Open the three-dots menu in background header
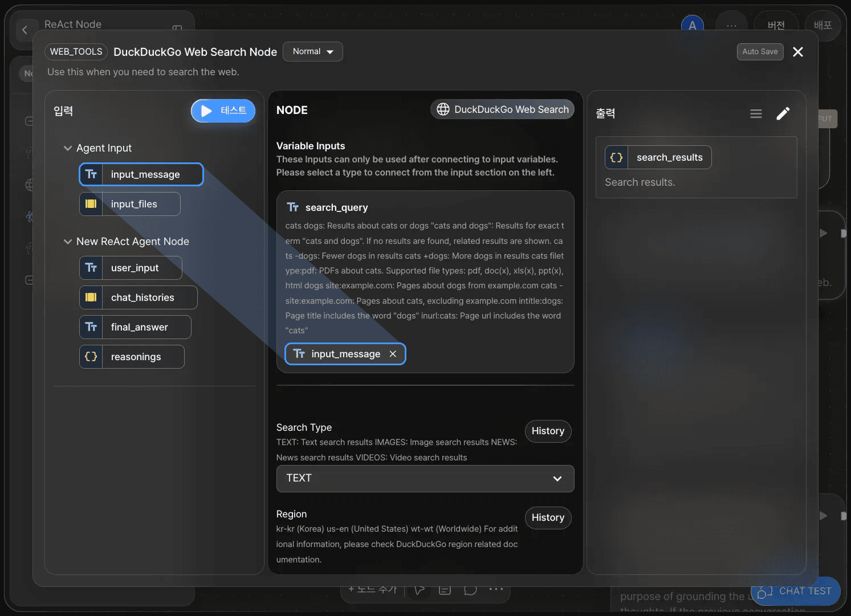This screenshot has width=851, height=616. [731, 26]
